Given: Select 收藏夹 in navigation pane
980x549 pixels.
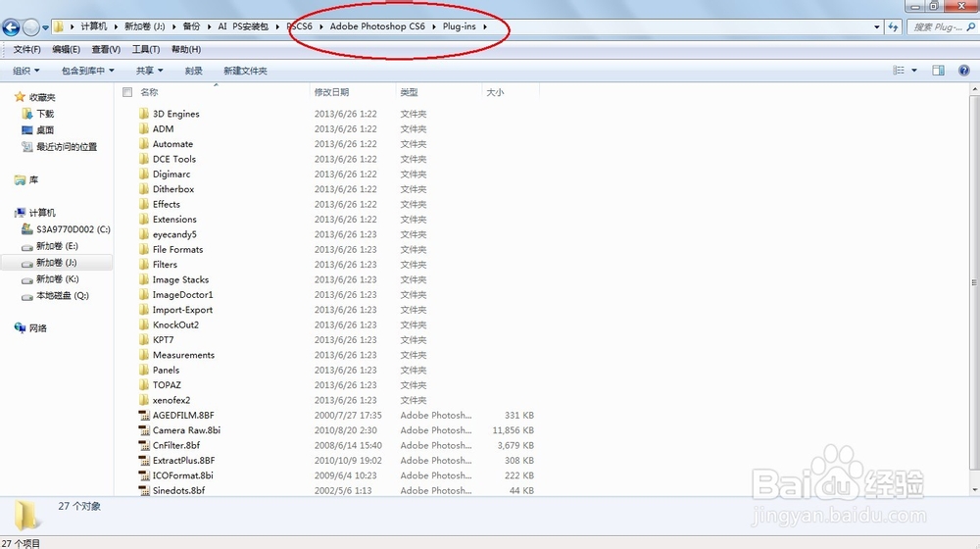Looking at the screenshot, I should 42,97.
